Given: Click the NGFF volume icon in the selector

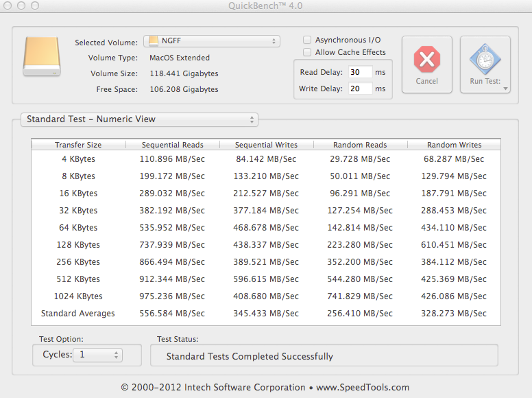Looking at the screenshot, I should point(154,40).
